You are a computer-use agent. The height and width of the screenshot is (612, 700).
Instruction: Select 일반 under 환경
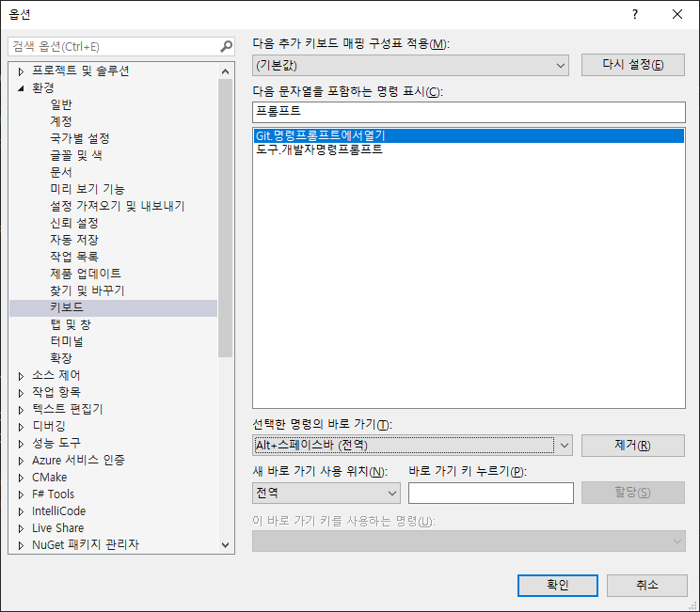[61, 104]
